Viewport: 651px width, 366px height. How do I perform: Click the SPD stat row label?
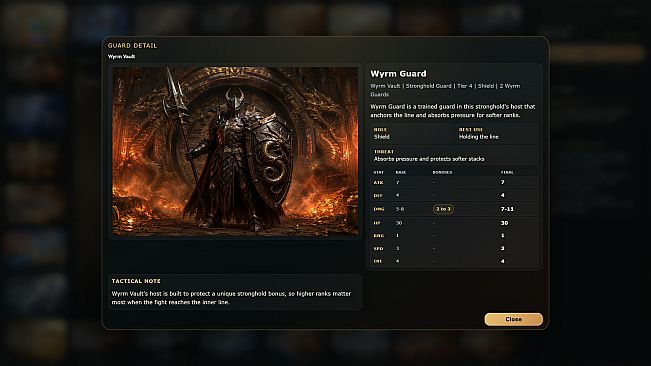378,248
